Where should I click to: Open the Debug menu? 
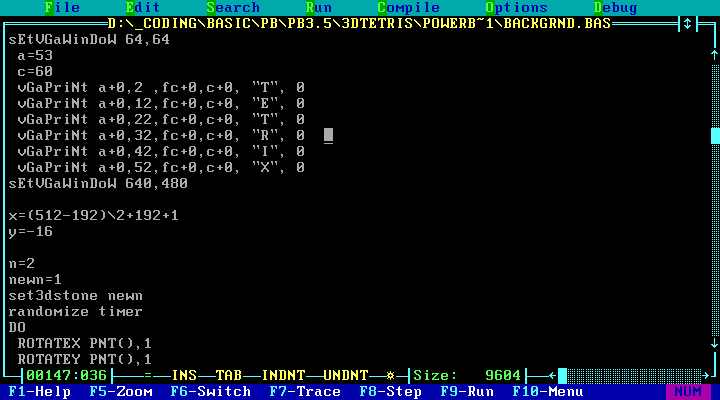616,8
